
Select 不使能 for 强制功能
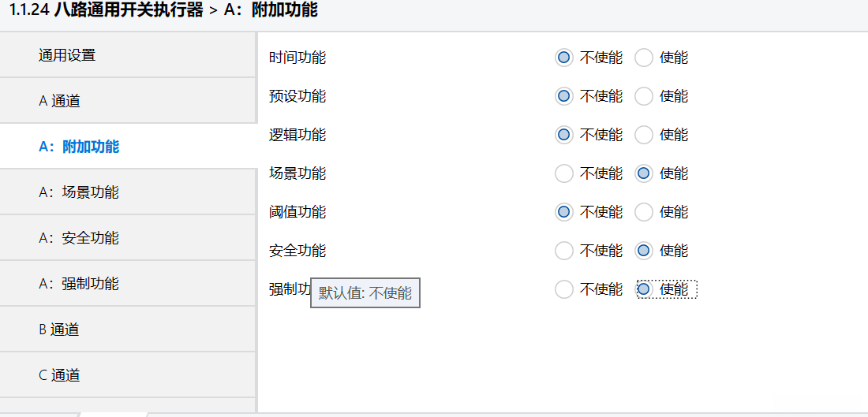(563, 289)
